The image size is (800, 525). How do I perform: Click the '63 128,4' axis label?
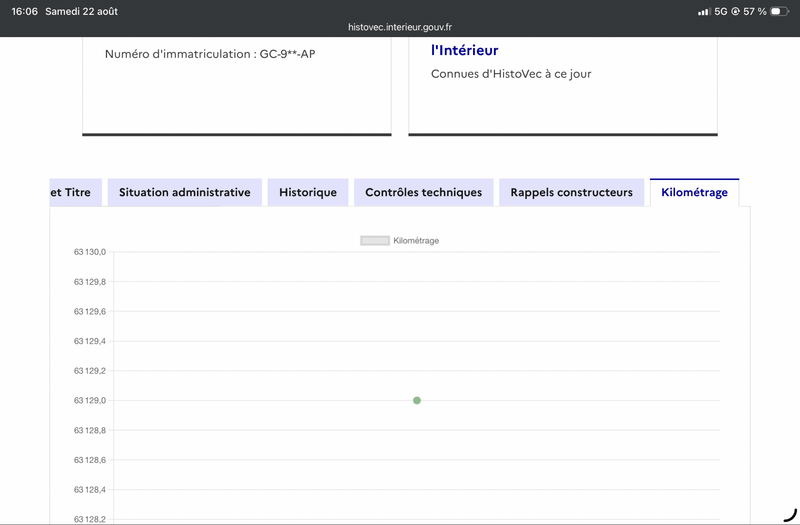click(90, 490)
